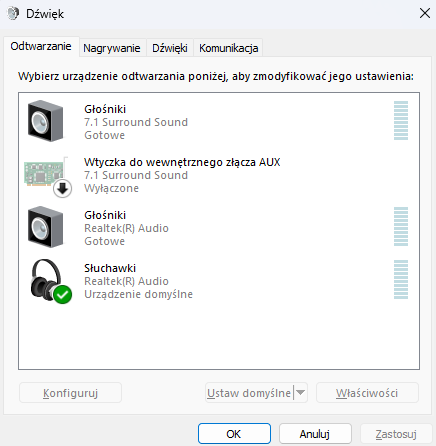The width and height of the screenshot is (436, 446).
Task: Select the Odtwarzanie tab
Action: (41, 46)
